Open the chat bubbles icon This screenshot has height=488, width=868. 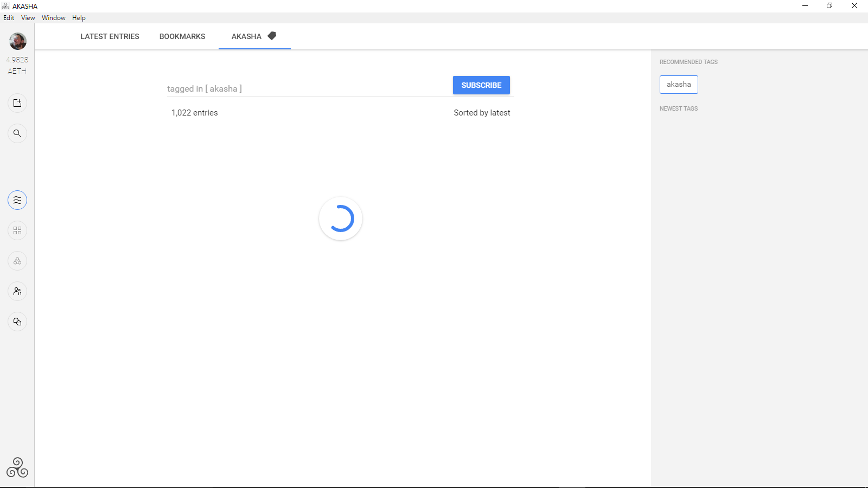click(x=17, y=322)
